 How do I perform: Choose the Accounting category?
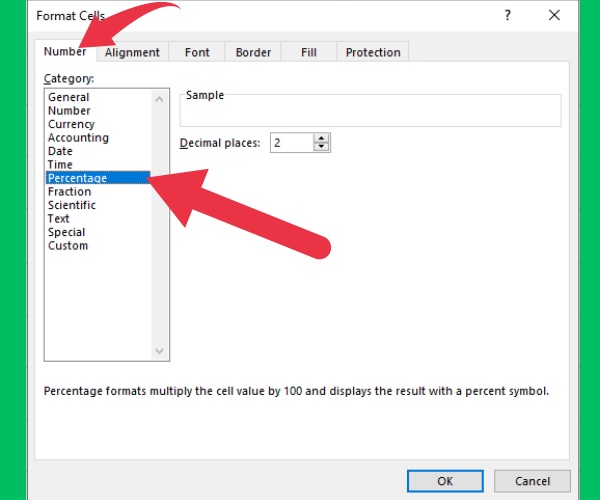(x=98, y=138)
